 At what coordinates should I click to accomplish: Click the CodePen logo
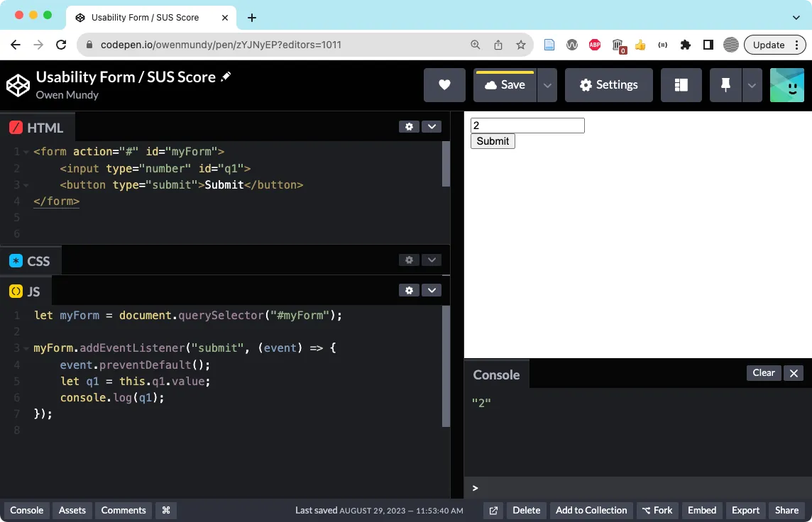[18, 84]
